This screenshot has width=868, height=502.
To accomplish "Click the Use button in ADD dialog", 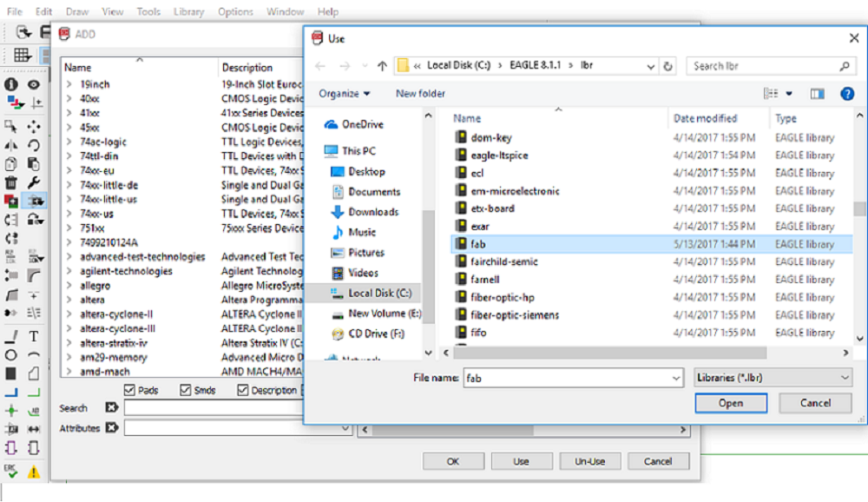I will (521, 461).
